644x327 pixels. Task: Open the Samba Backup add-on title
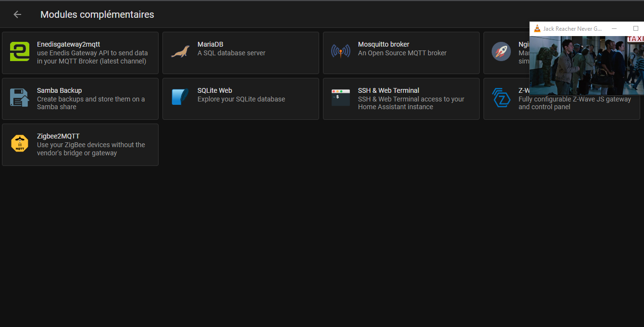tap(59, 90)
